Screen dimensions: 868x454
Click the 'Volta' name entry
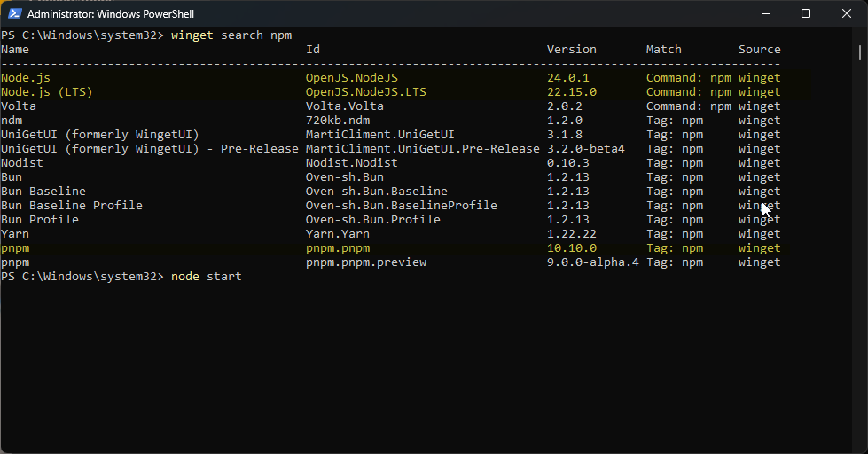point(19,106)
